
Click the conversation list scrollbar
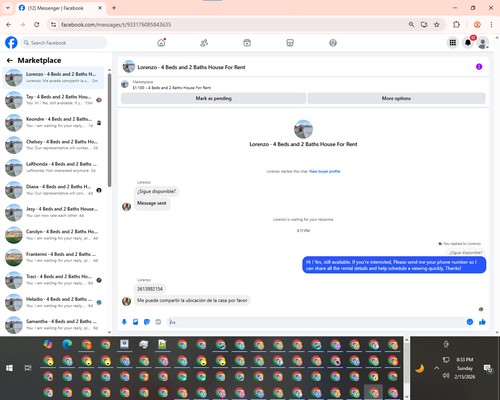109,130
